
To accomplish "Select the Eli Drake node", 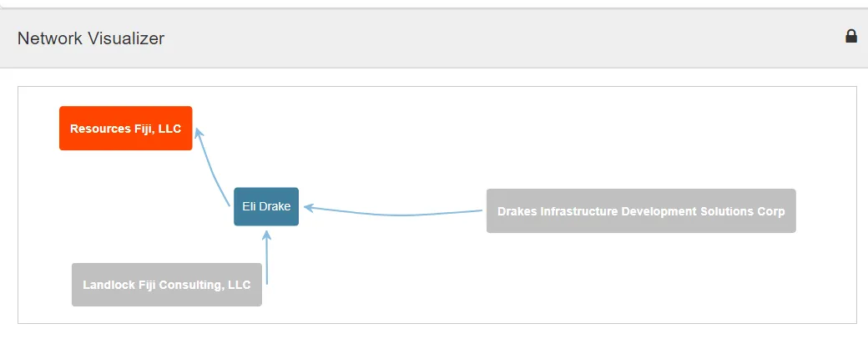I will click(265, 206).
